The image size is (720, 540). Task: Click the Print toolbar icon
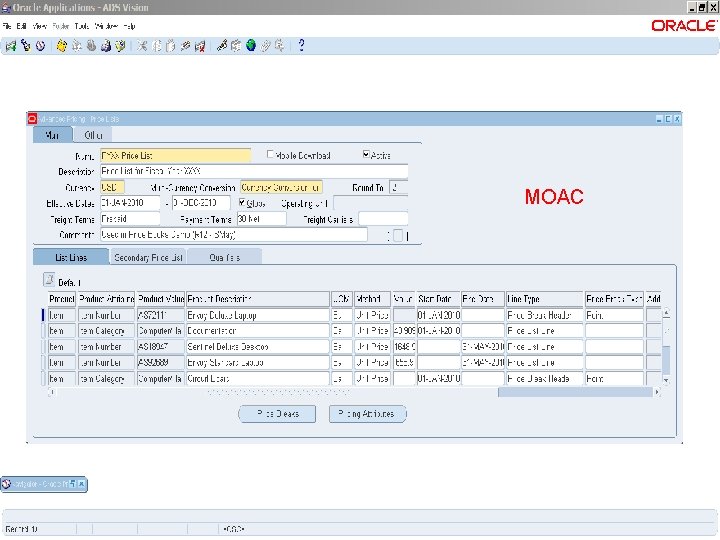click(106, 46)
